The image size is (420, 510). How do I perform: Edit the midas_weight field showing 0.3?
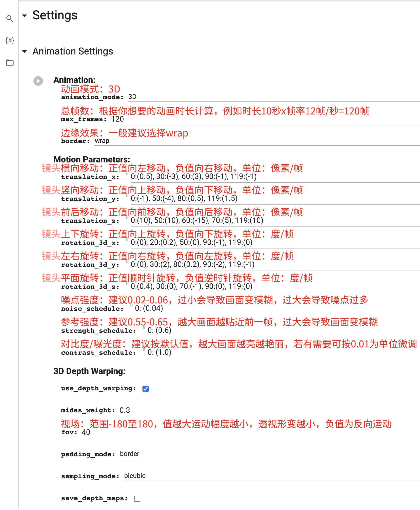tap(269, 411)
